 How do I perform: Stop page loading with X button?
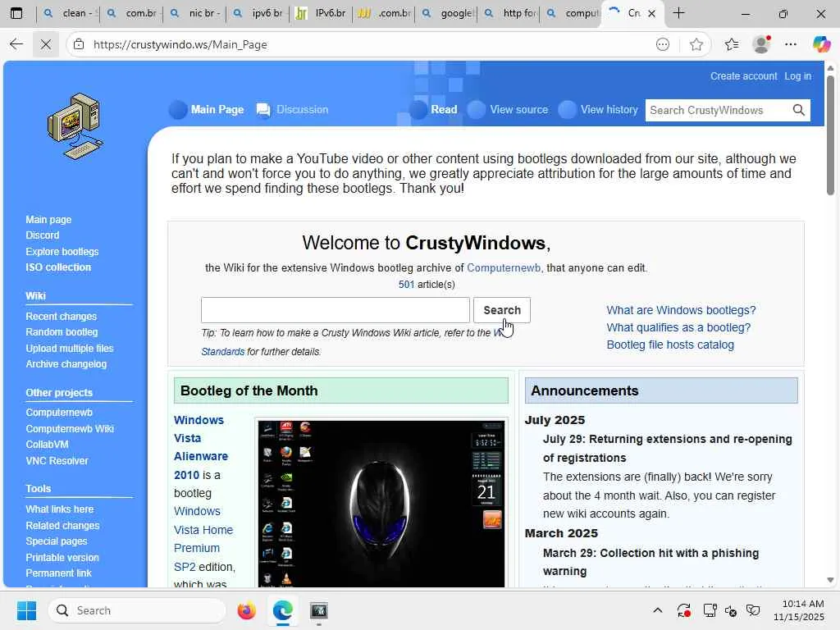coord(46,44)
